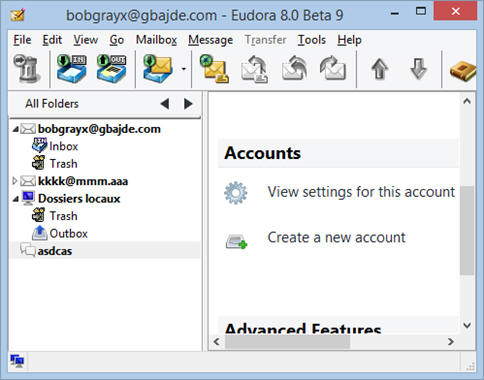This screenshot has height=380, width=484.
Task: Open the File menu
Action: (22, 40)
